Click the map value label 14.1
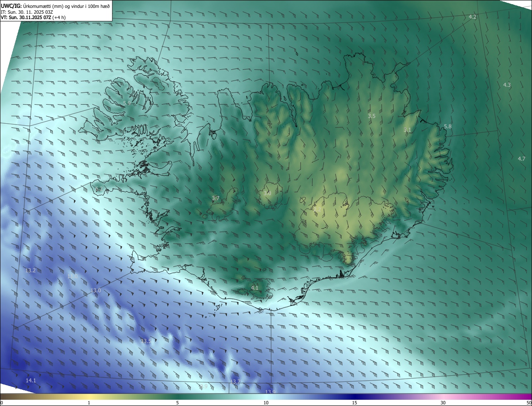The height and width of the screenshot is (406, 532). tap(31, 381)
